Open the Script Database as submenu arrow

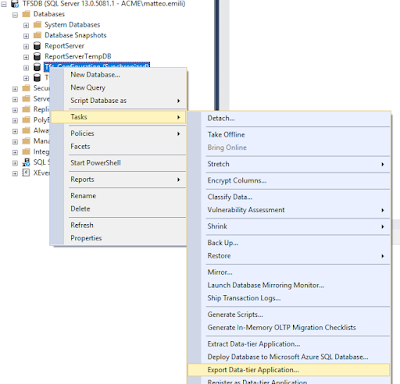(x=179, y=101)
